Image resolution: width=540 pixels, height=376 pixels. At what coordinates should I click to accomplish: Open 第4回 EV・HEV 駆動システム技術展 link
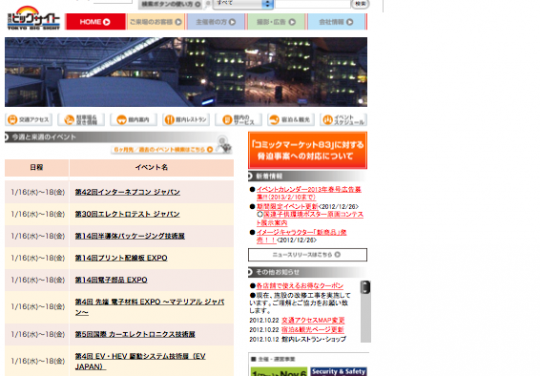[x=140, y=361]
